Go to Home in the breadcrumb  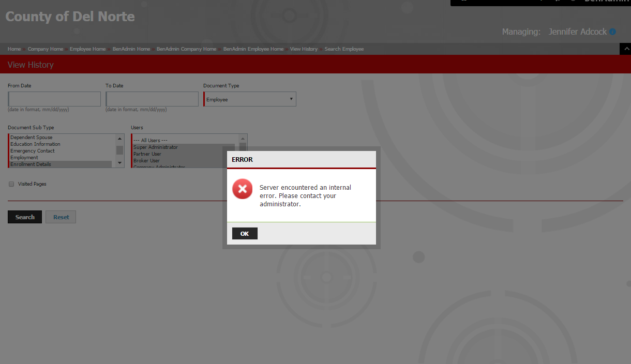click(14, 49)
